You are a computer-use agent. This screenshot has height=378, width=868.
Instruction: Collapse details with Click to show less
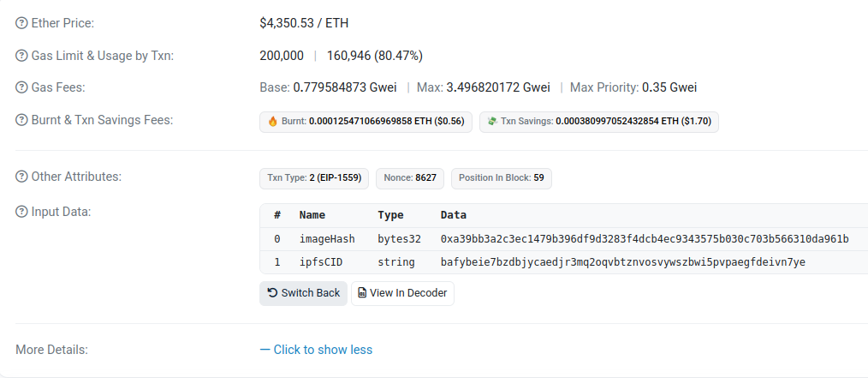click(x=316, y=350)
